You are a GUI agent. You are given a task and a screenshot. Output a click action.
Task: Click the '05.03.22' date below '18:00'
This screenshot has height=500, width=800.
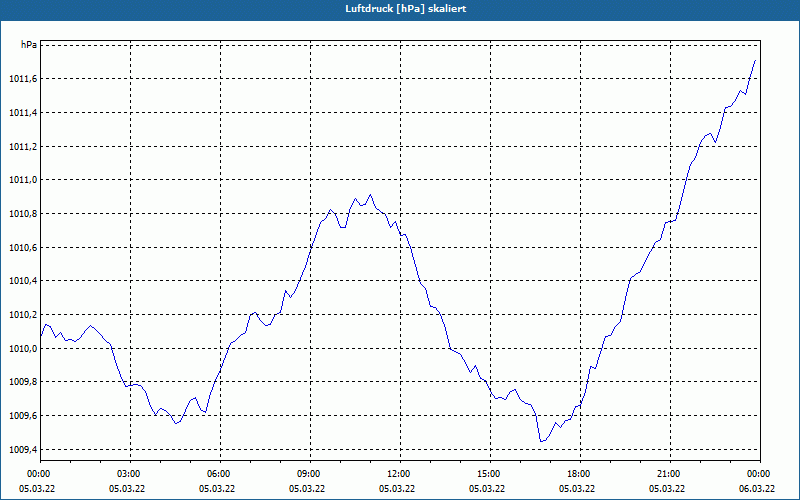[x=577, y=489]
